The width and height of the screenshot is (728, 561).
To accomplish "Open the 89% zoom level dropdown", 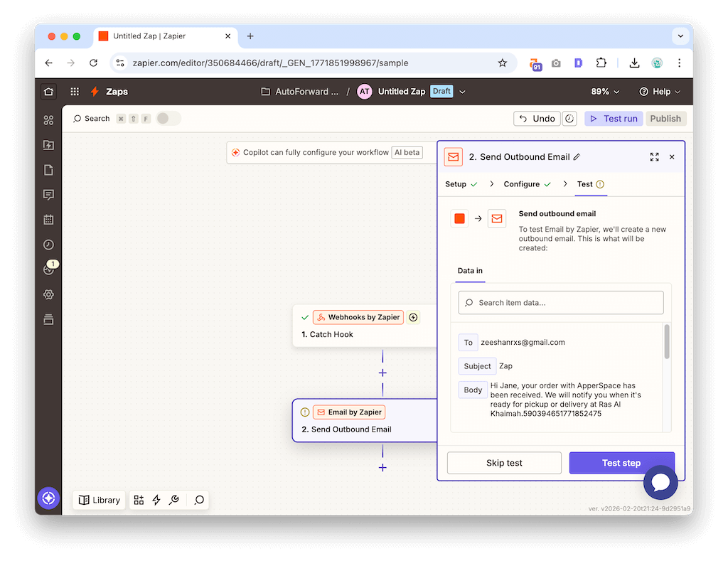I will pos(605,92).
